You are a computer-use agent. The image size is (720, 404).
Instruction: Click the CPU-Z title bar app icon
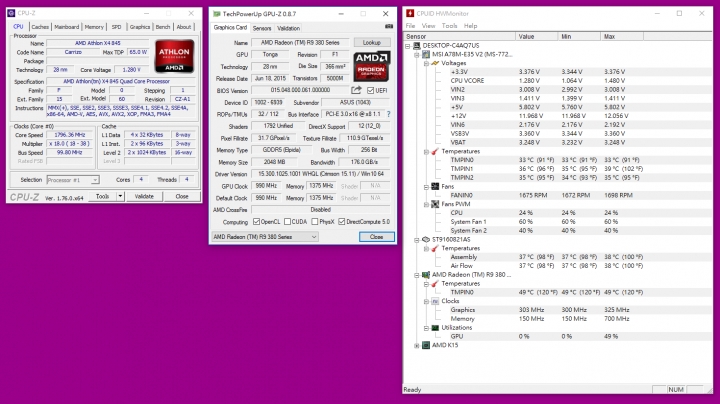11,13
